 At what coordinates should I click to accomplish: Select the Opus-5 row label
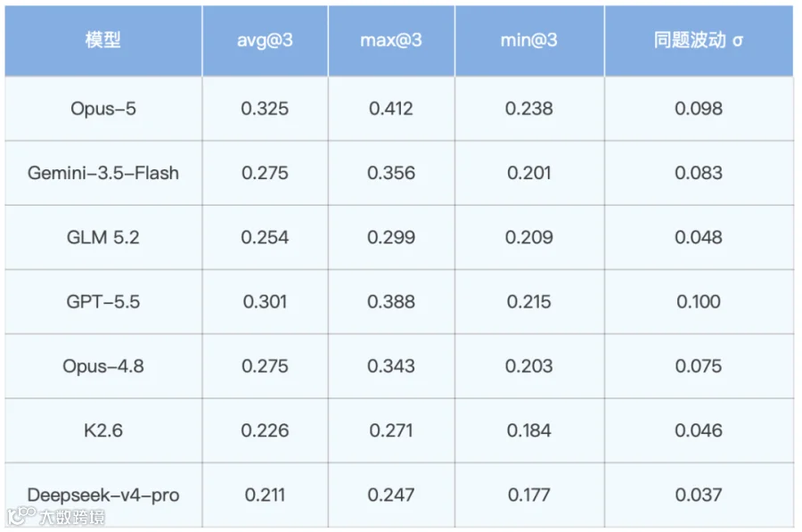(102, 109)
